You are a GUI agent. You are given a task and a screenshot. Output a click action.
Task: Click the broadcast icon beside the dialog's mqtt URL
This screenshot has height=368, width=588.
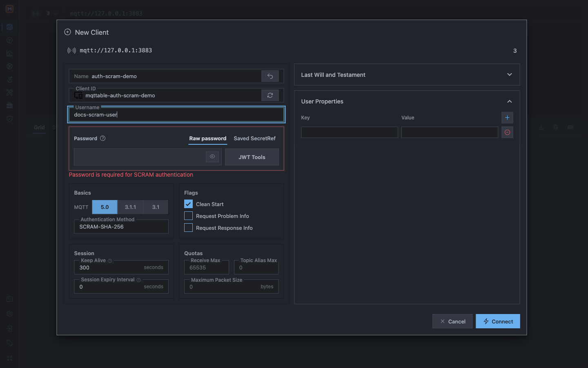click(x=71, y=51)
